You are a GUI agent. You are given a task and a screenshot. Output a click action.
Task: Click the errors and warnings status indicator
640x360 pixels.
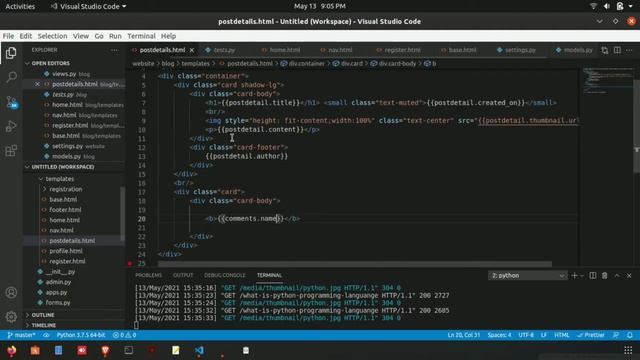pyautogui.click(x=124, y=335)
